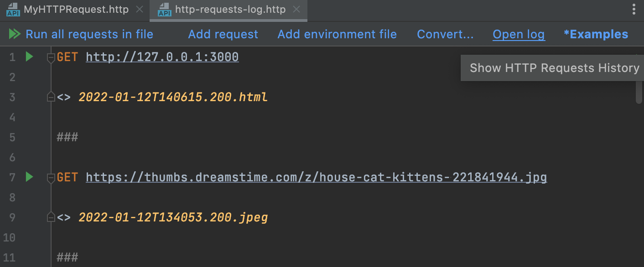
Task: Run the dreamstime GET request
Action: 30,177
